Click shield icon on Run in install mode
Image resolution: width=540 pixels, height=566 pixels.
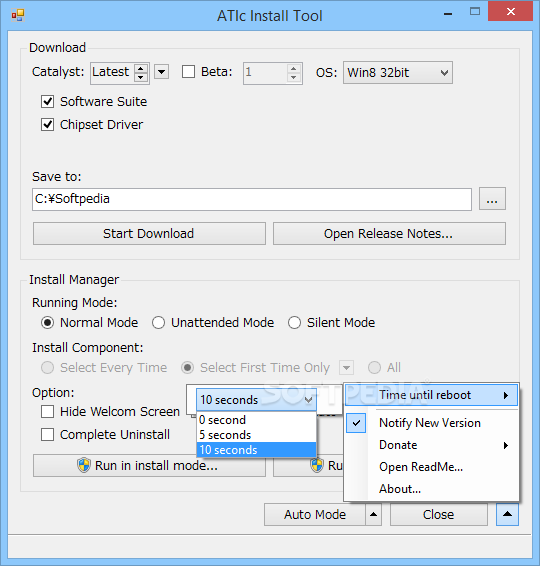[x=84, y=465]
